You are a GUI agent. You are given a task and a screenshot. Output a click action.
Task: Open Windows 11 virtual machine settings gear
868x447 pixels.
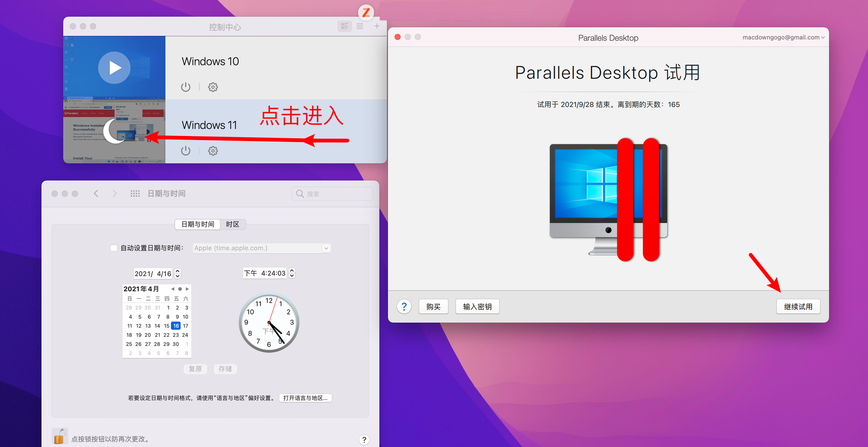pyautogui.click(x=213, y=151)
